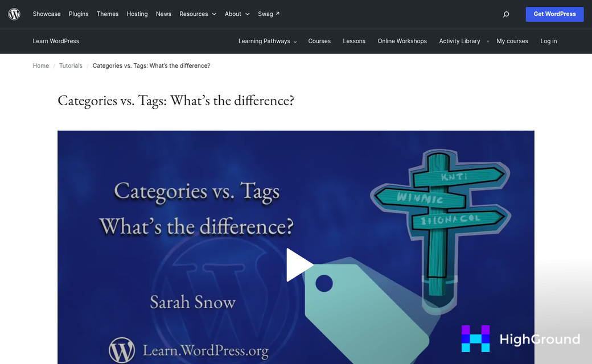Open the Swag external link
The image size is (592, 364).
click(269, 14)
